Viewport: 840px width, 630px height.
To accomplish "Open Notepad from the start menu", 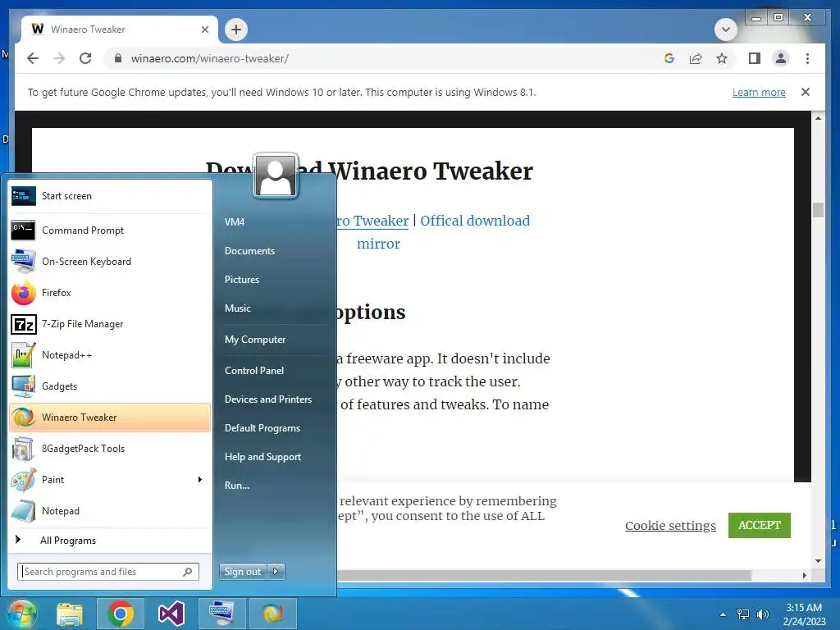I will (x=110, y=511).
